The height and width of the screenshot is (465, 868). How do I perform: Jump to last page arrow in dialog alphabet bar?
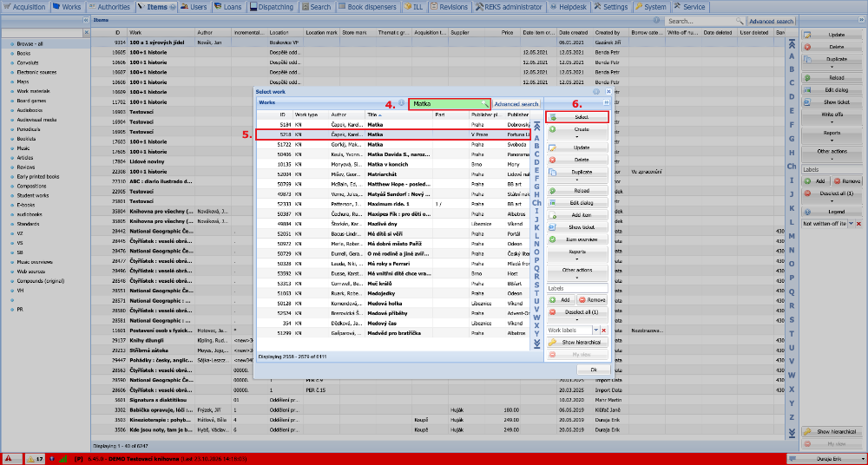[536, 344]
